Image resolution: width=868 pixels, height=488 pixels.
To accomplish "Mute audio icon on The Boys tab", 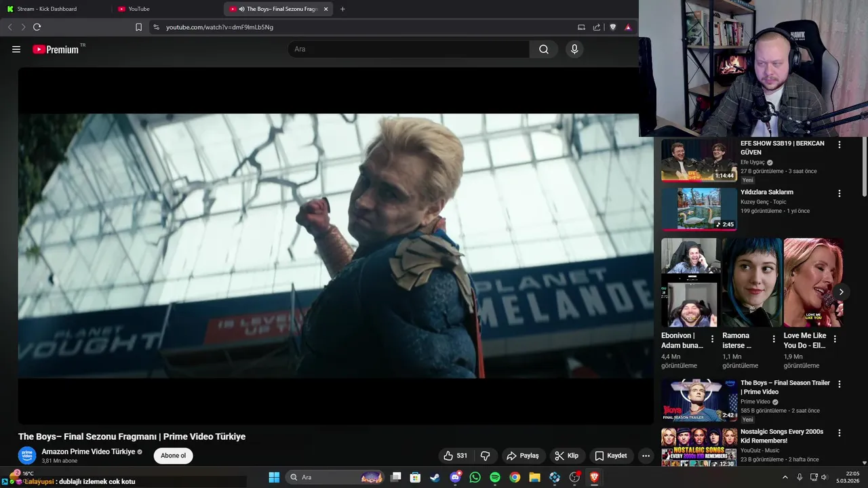I will [x=241, y=9].
